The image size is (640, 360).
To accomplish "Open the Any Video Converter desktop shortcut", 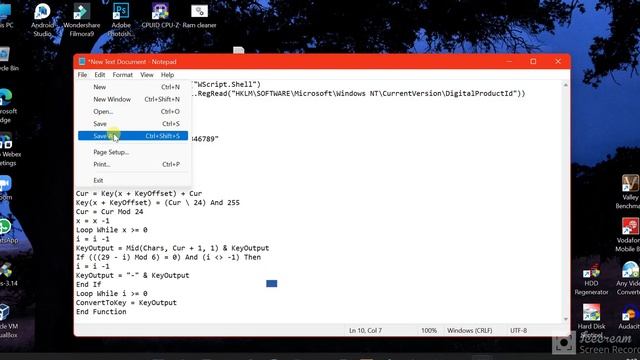I will click(x=629, y=278).
